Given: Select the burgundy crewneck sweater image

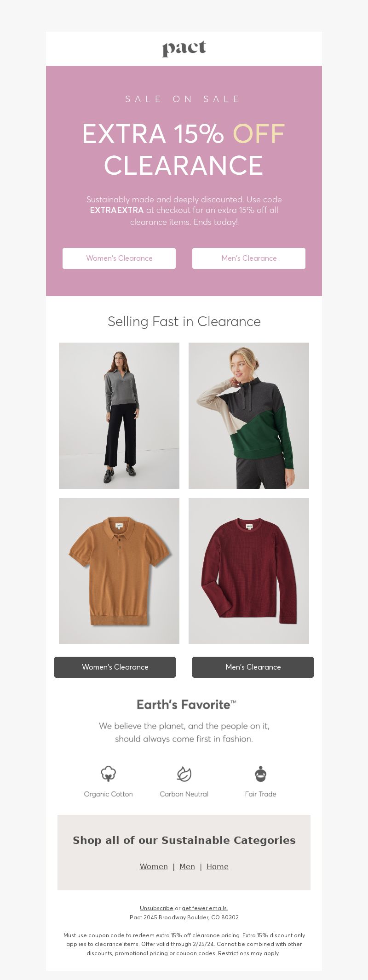Looking at the screenshot, I should (249, 571).
